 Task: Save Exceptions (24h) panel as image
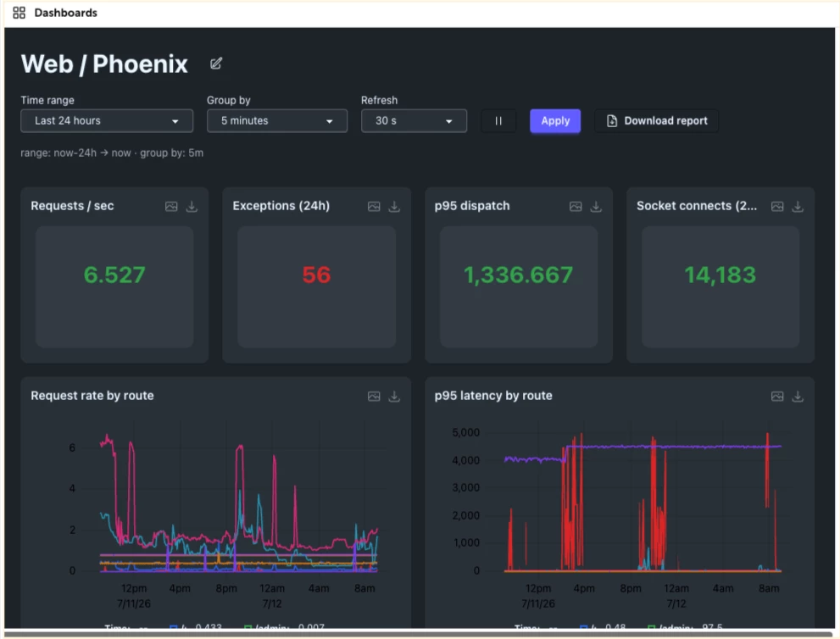[374, 206]
